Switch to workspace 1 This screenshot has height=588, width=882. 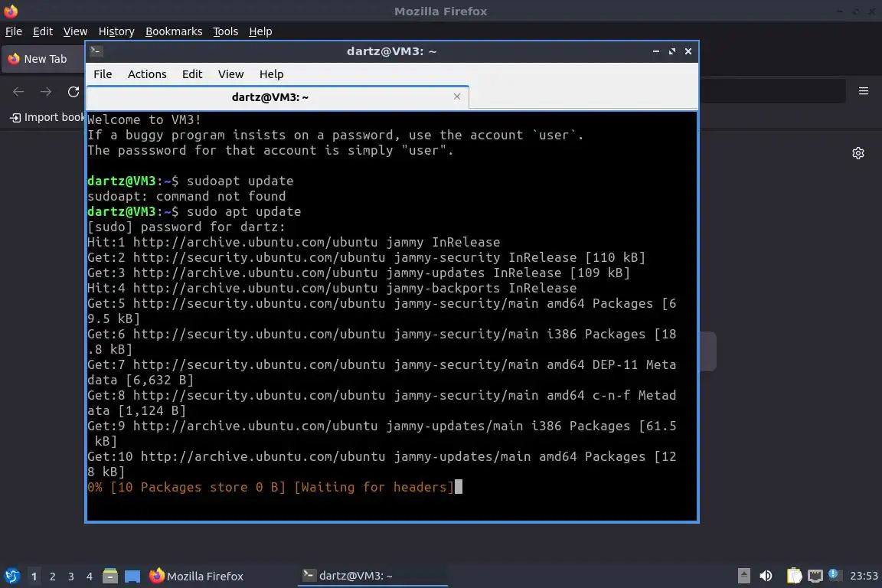tap(34, 577)
